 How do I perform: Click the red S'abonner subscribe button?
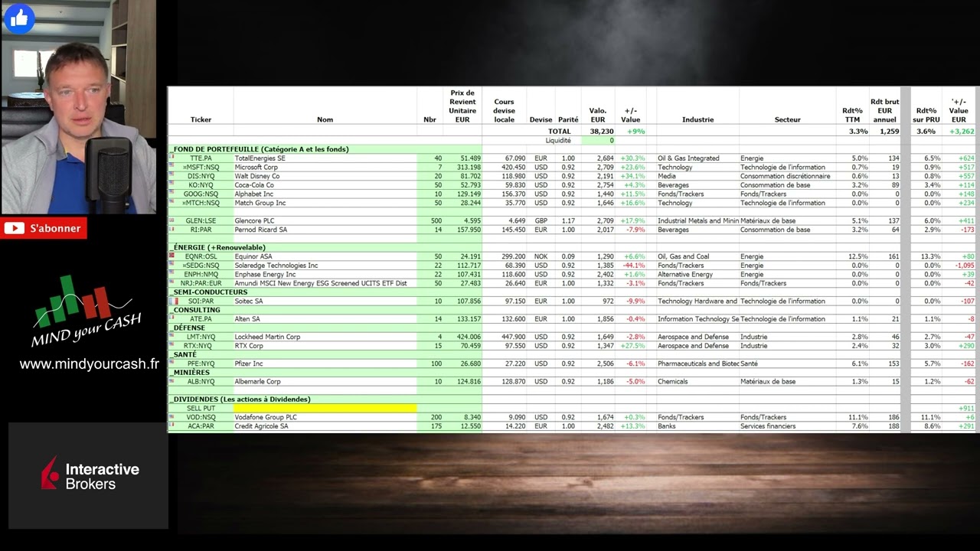click(x=44, y=228)
